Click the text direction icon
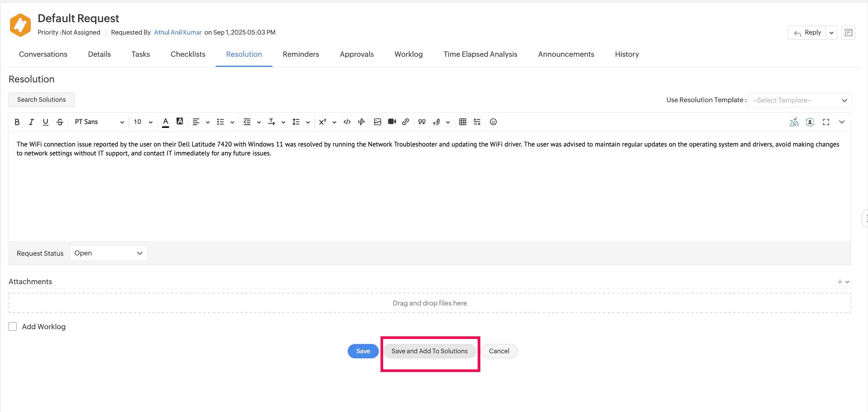Viewport: 868px width, 412px height. click(x=272, y=122)
